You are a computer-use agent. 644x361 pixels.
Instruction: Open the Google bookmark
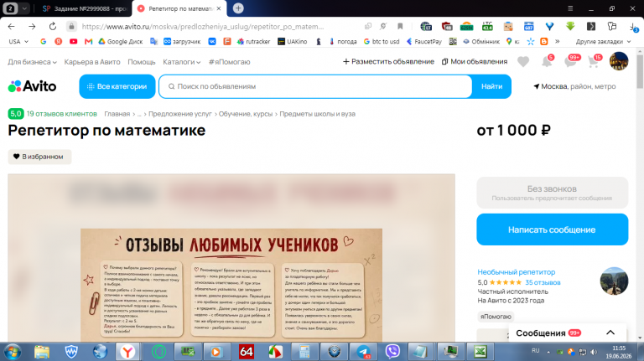(x=43, y=41)
